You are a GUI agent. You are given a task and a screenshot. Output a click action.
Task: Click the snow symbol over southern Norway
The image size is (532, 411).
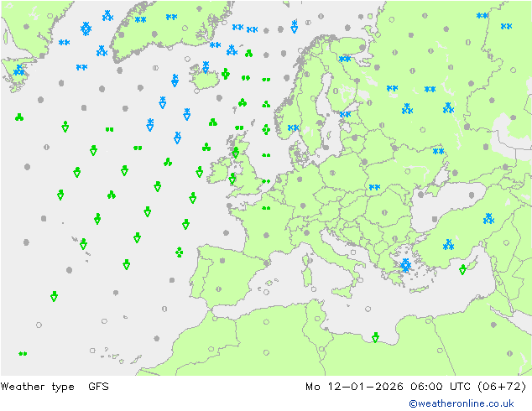(x=294, y=127)
